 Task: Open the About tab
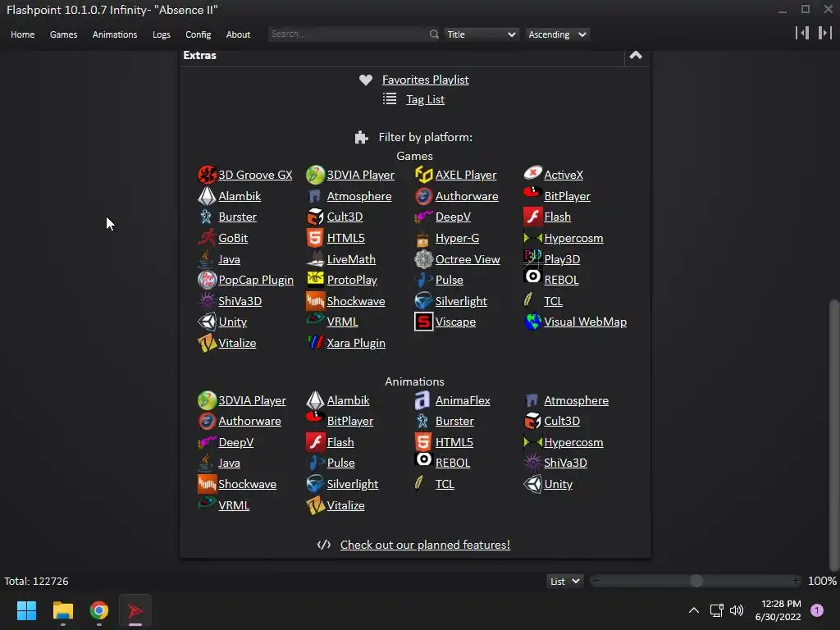point(238,34)
